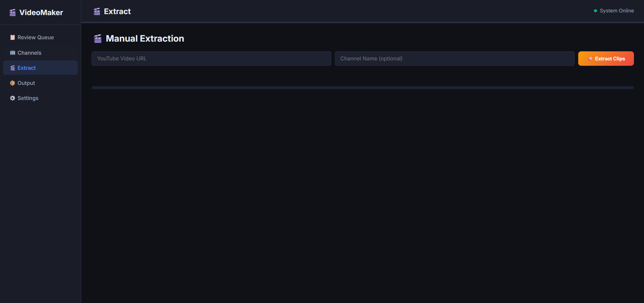Click the VideoMaker clapperboard logo icon

[12, 12]
